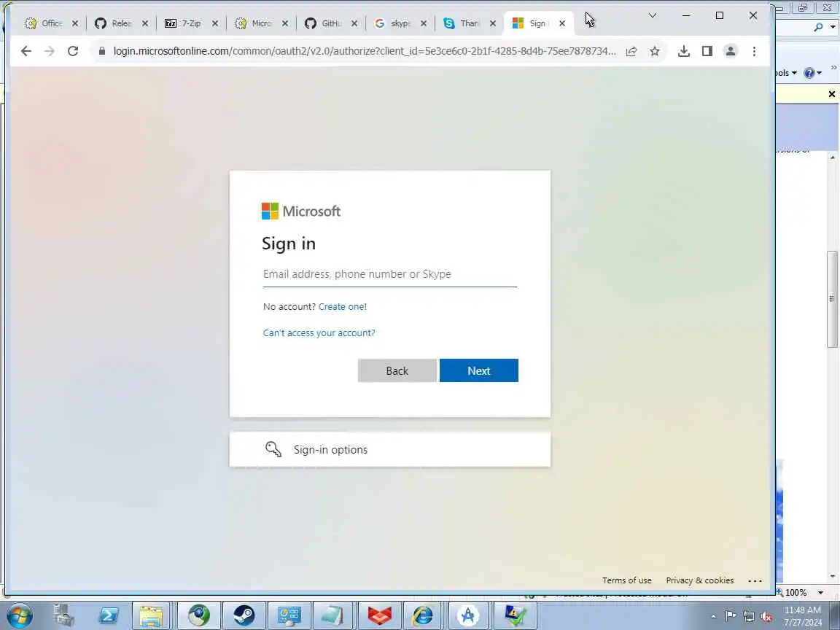
Task: Click the Internet Explorer search magnifier
Action: coord(818,27)
